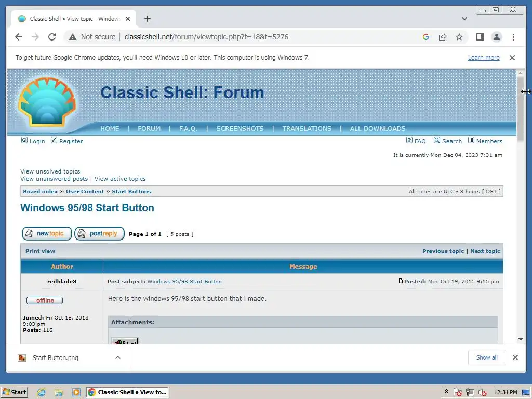Open the Windows Start menu
Image resolution: width=532 pixels, height=399 pixels.
pos(14,392)
